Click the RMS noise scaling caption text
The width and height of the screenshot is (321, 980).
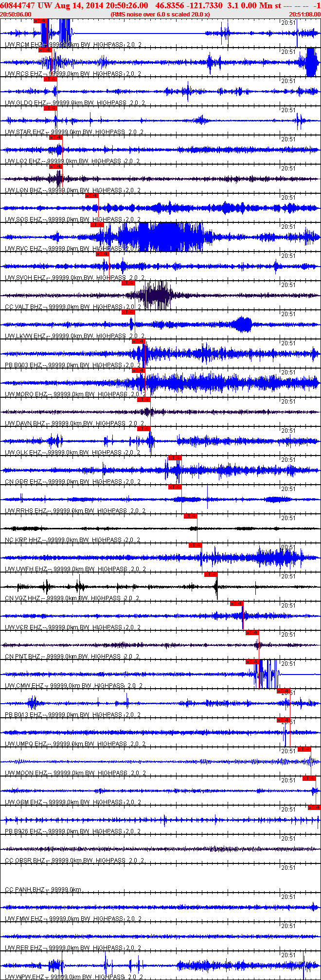pyautogui.click(x=160, y=15)
